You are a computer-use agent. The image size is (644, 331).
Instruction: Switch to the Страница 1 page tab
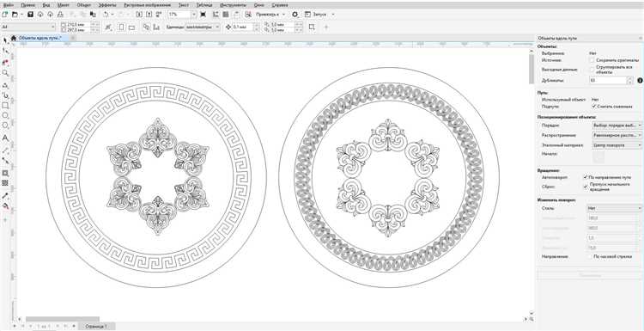(x=95, y=326)
